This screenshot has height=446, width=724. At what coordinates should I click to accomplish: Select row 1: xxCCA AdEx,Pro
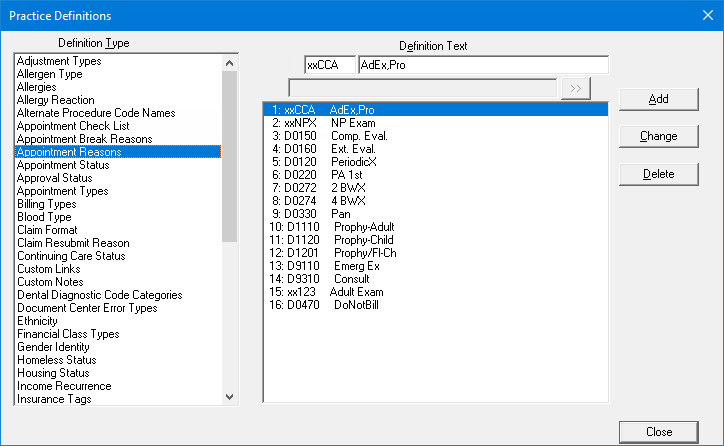(x=436, y=110)
